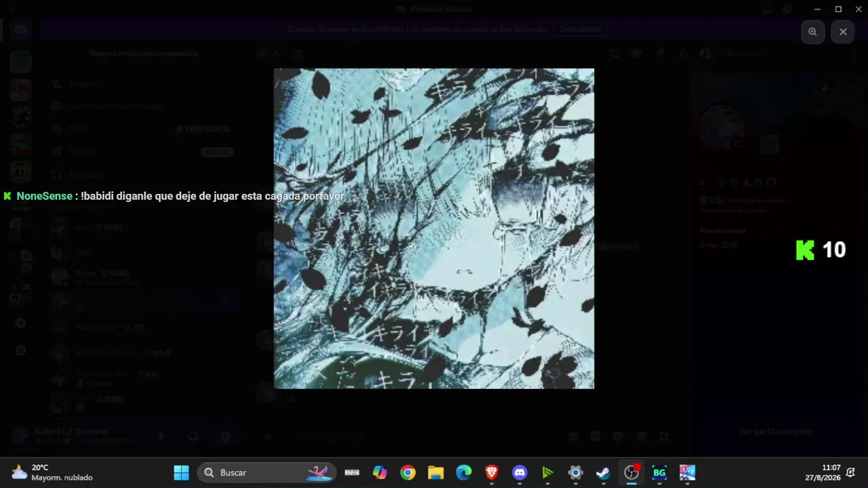Open the last taskbar app after BG
Viewport: 868px width, 488px height.
(688, 472)
